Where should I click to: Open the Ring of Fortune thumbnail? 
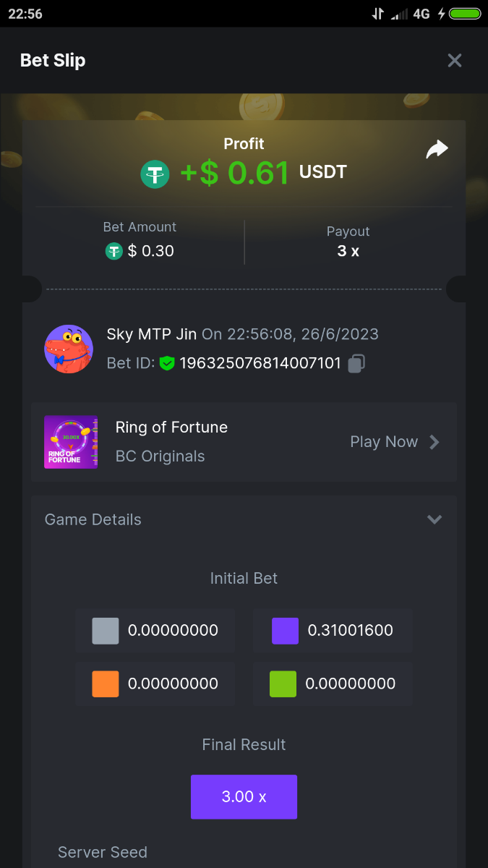[x=71, y=442]
